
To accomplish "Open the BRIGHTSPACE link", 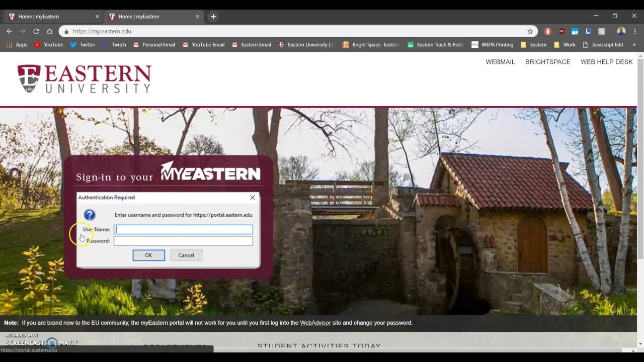I will (x=547, y=62).
